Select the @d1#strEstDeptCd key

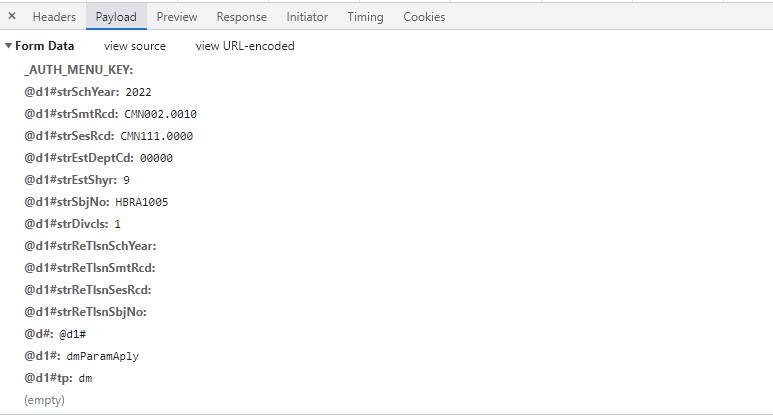(x=79, y=158)
